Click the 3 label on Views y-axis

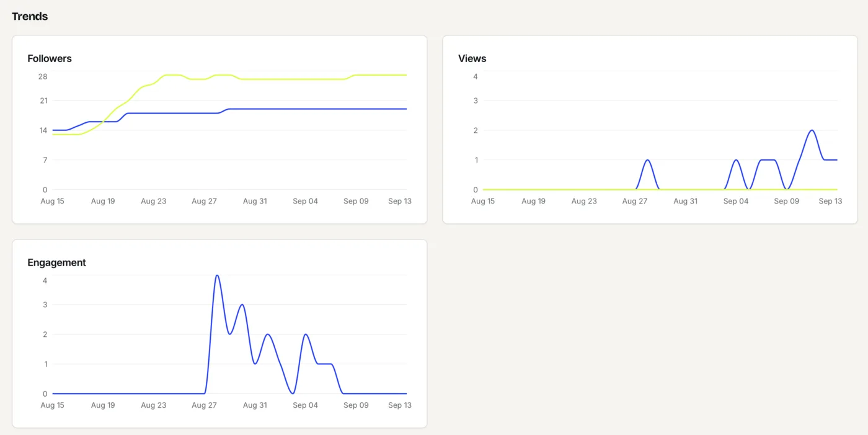click(476, 101)
